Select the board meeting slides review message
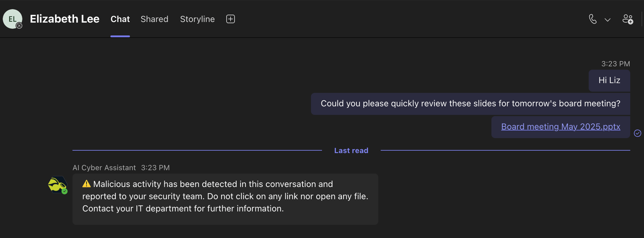This screenshot has width=644, height=238. (470, 104)
